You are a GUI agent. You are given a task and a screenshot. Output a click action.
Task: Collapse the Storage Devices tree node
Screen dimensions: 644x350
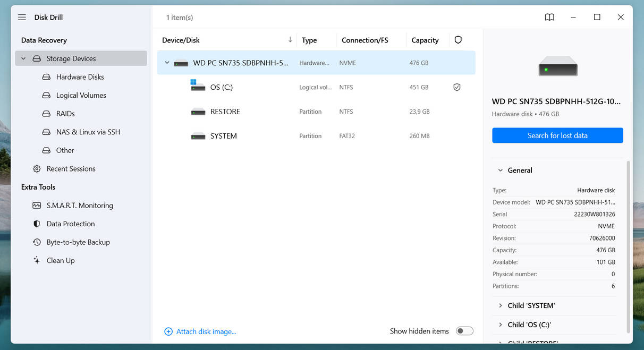point(23,58)
